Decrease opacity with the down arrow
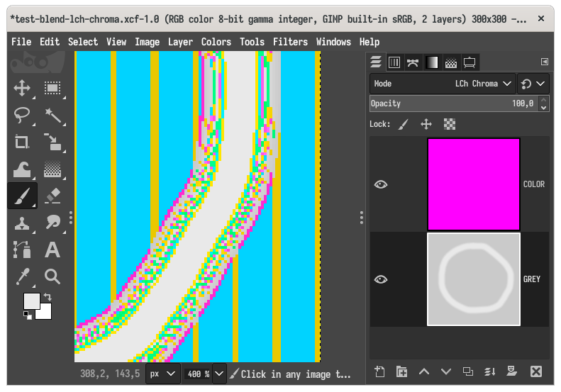This screenshot has height=392, width=561. click(544, 108)
